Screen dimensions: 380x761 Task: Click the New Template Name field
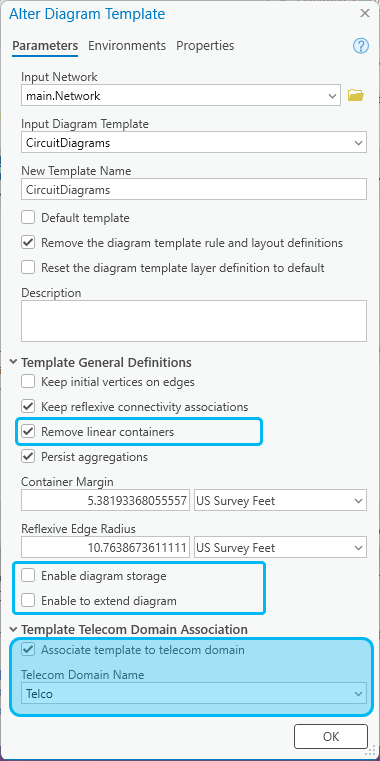(194, 190)
